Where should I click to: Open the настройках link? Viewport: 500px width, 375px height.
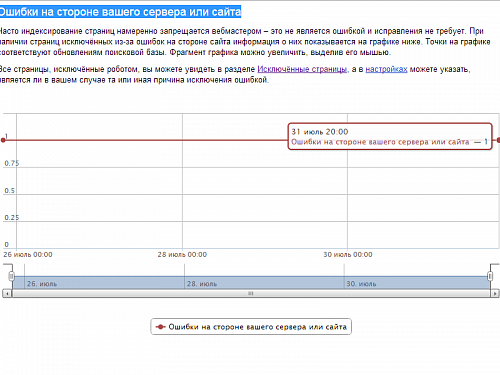[x=386, y=69]
